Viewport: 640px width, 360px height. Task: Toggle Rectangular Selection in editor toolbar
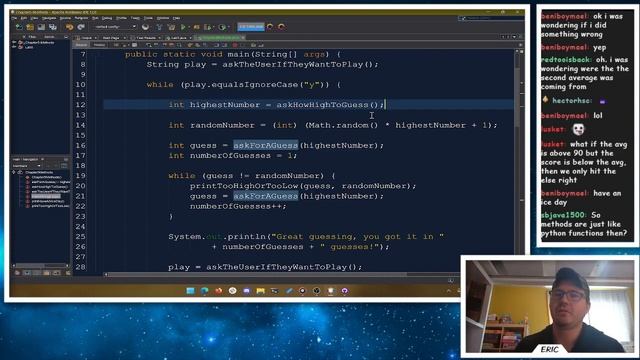tap(180, 45)
